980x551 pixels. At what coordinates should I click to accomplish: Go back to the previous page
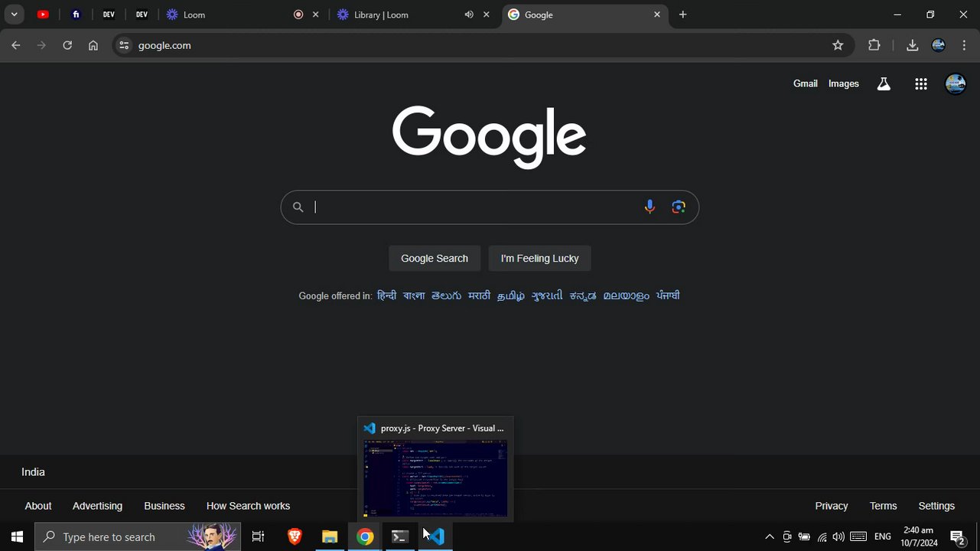point(16,45)
